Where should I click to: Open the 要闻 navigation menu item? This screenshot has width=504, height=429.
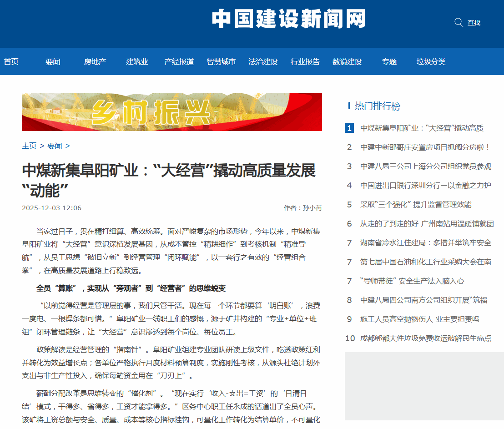(53, 62)
